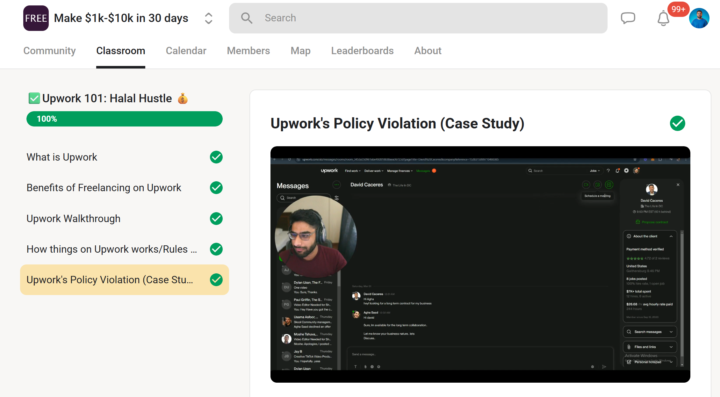Select the Classroom tab
Image resolution: width=720 pixels, height=397 pixels.
pos(120,50)
